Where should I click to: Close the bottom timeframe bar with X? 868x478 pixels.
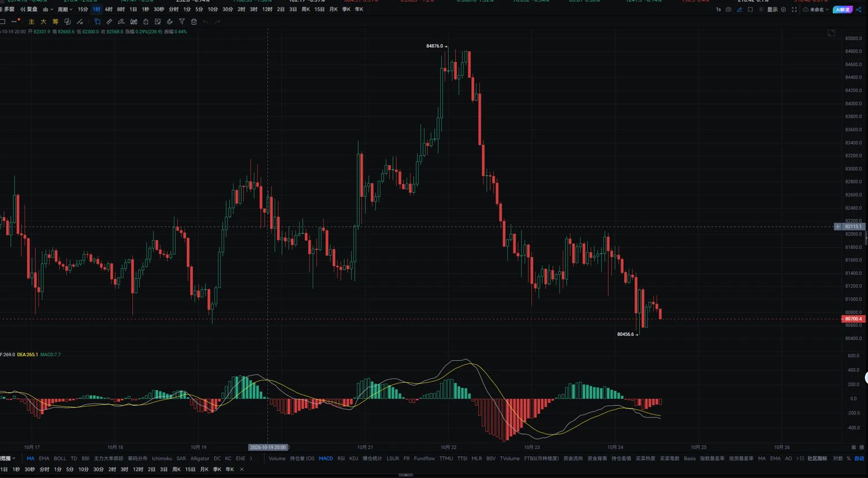(x=241, y=469)
